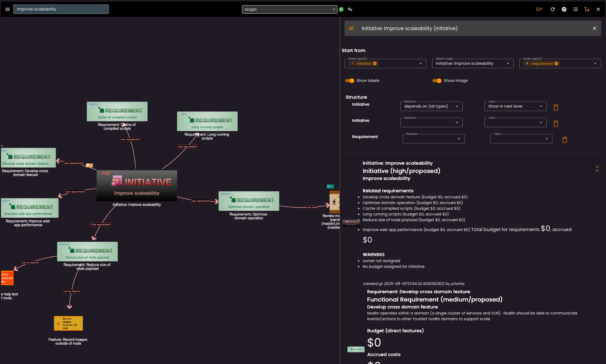Select the Improve scaleability initiative node
Screen dimensions: 606x364
coord(137,186)
